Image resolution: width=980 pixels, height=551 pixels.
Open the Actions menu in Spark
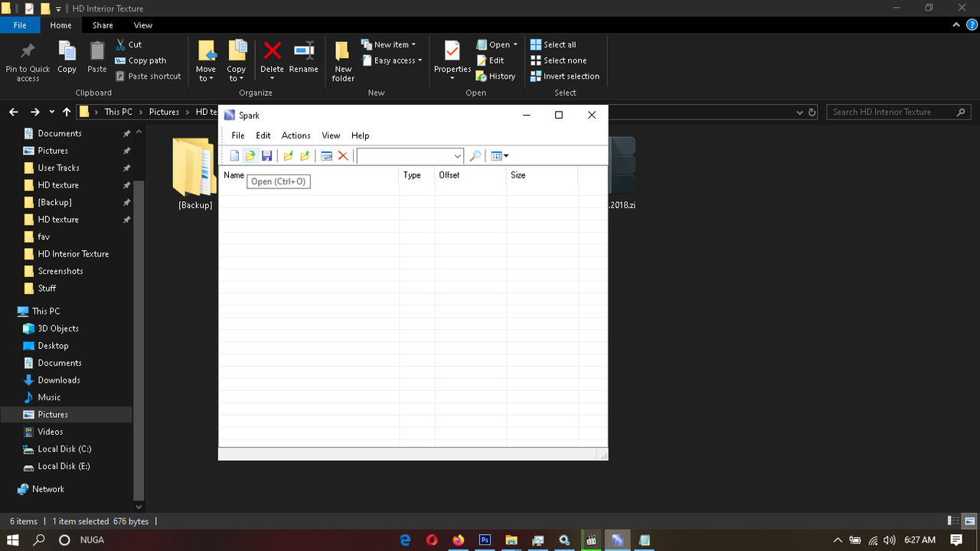tap(296, 135)
